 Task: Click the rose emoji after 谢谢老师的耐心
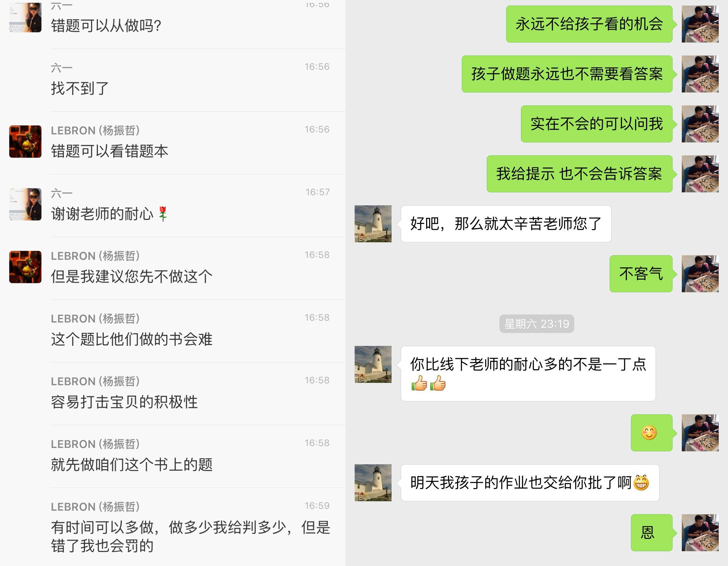click(x=163, y=214)
